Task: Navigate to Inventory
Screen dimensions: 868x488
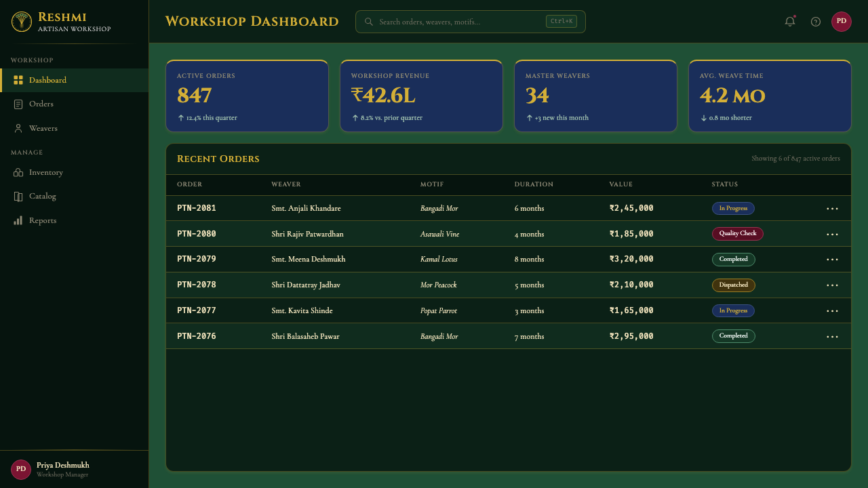Action: pyautogui.click(x=75, y=172)
